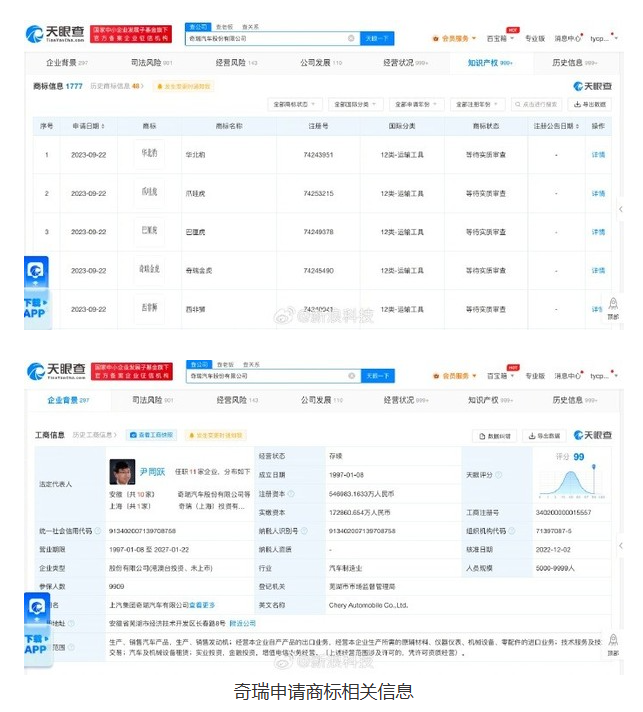The image size is (643, 712).
Task: Click the info icon beside 组织机构代码
Action: [512, 531]
